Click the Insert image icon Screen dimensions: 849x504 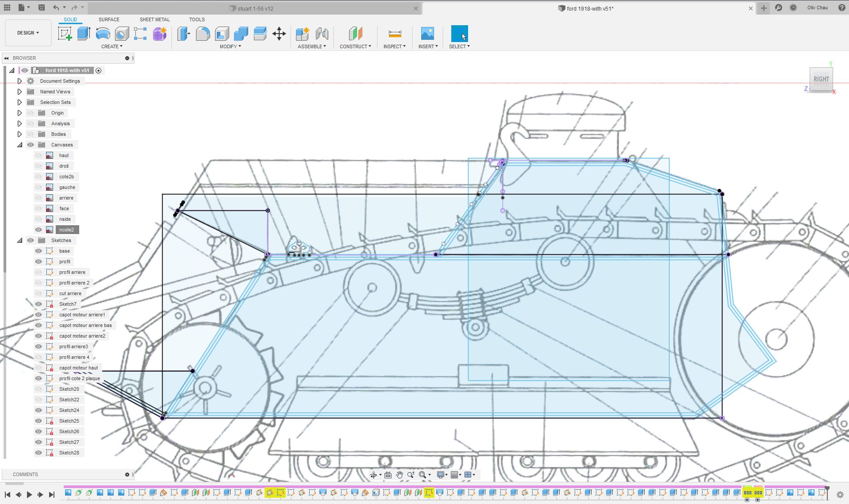click(427, 34)
